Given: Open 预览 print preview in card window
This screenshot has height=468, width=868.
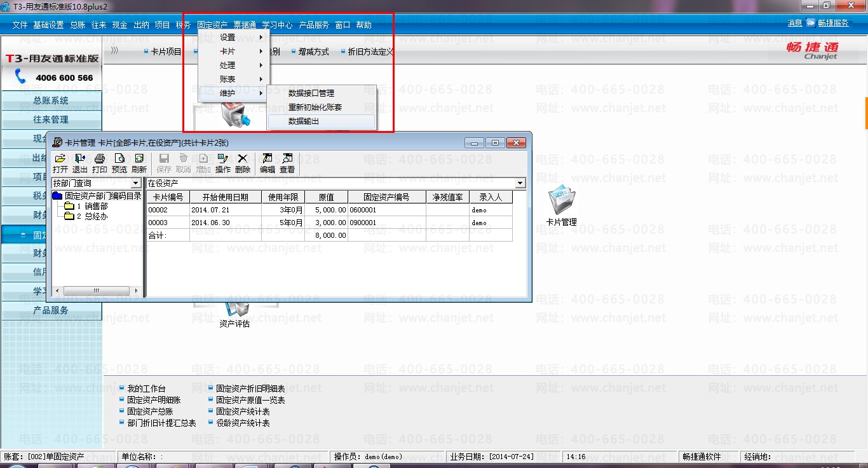Looking at the screenshot, I should point(119,163).
